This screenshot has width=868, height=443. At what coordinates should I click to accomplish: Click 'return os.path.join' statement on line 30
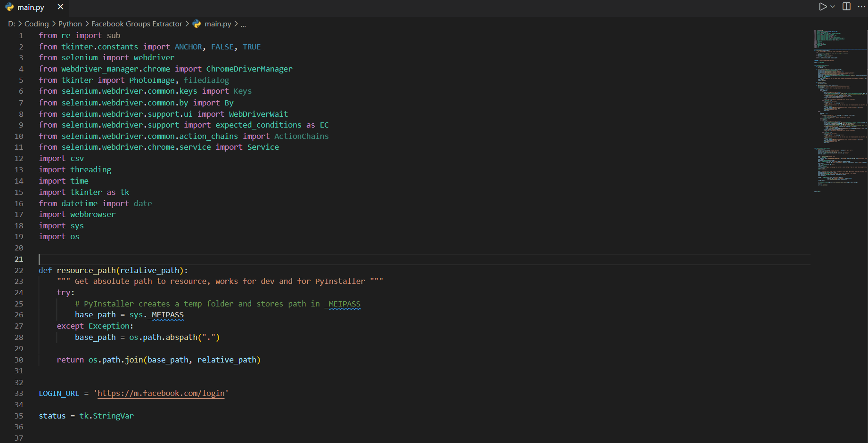[x=100, y=360]
